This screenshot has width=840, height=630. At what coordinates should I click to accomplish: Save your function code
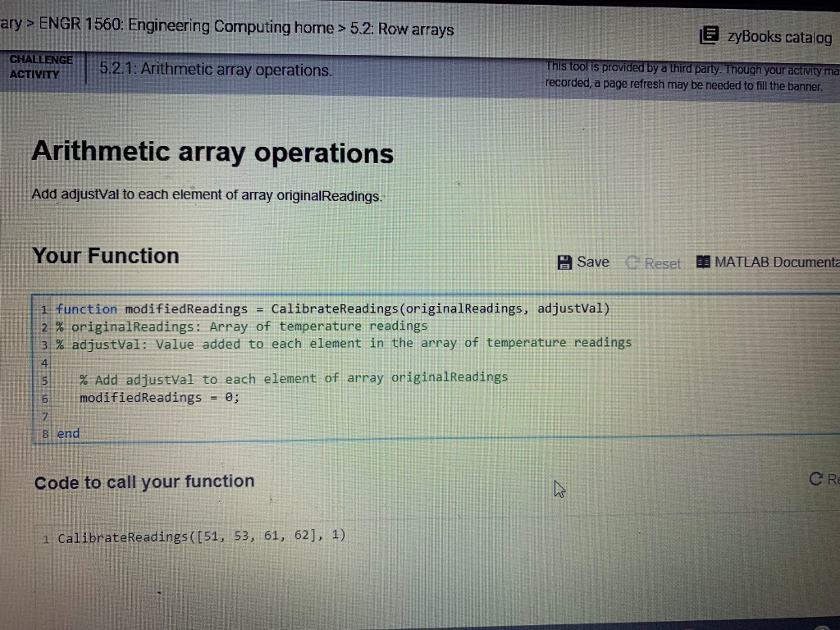click(x=582, y=261)
